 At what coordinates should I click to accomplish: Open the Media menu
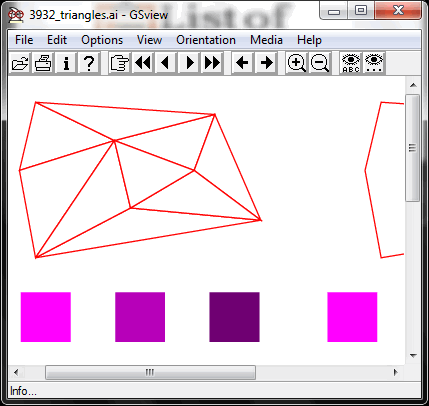(266, 40)
